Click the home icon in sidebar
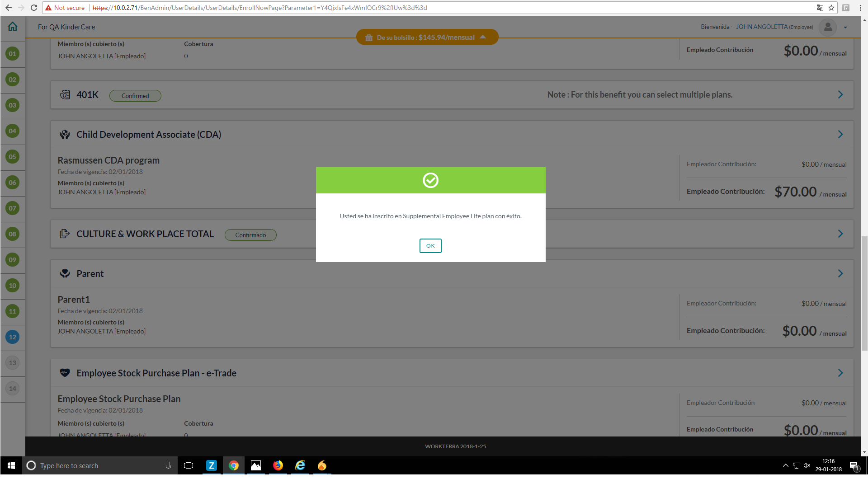This screenshot has height=488, width=868. click(13, 27)
